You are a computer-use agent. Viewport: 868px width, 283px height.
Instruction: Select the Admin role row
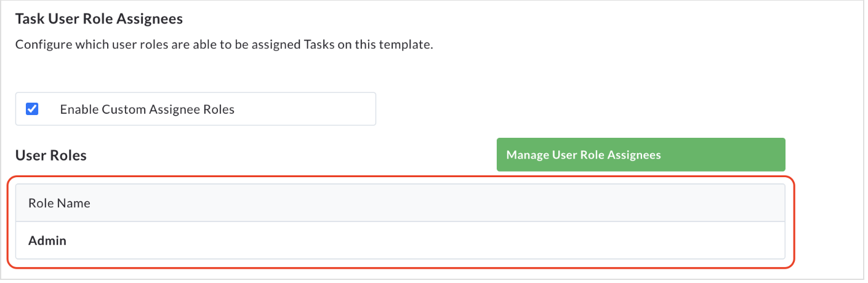pyautogui.click(x=400, y=241)
